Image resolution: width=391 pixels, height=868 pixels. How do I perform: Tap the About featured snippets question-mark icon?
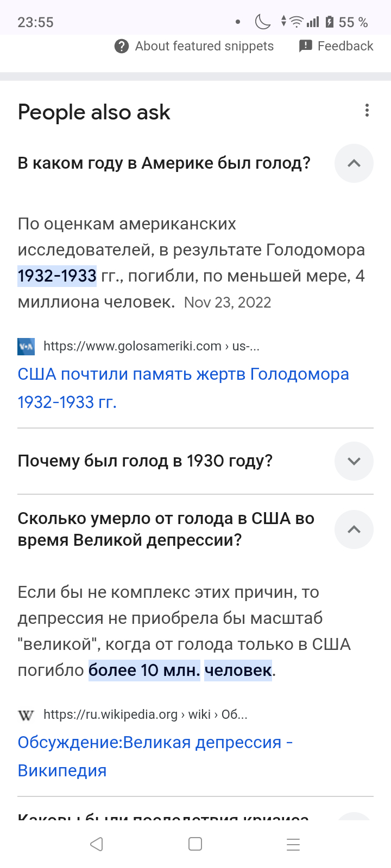coord(122,46)
